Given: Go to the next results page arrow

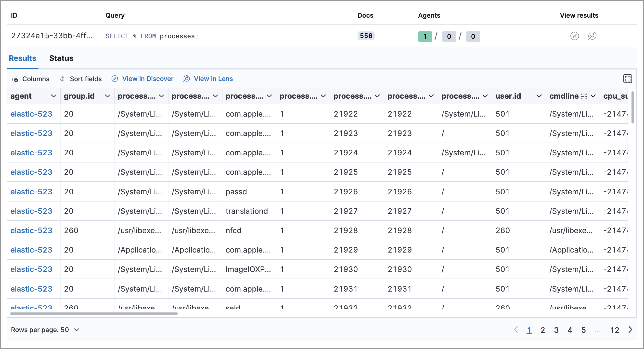Looking at the screenshot, I should coord(630,329).
